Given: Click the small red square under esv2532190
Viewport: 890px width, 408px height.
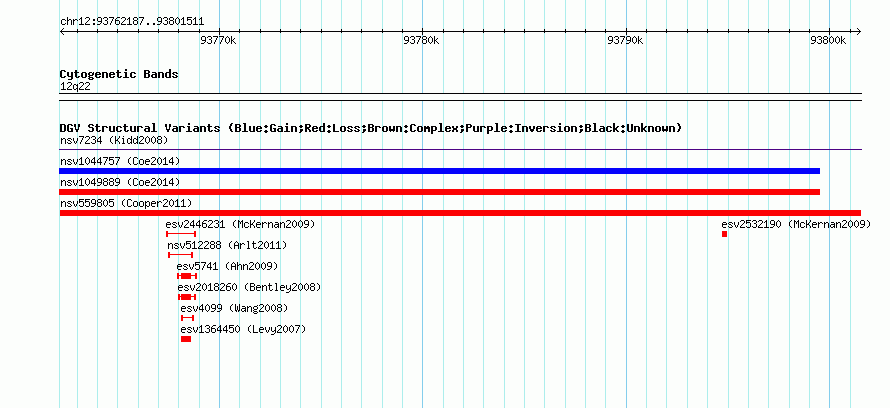Looking at the screenshot, I should tap(724, 234).
